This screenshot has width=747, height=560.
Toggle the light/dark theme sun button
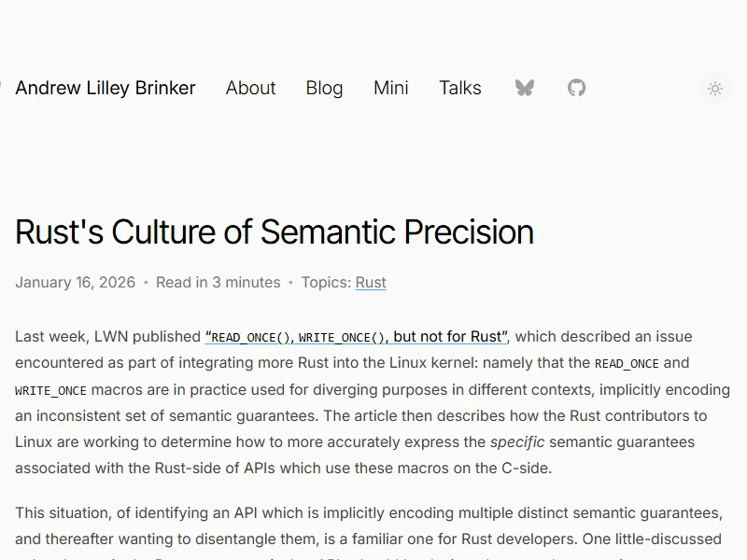click(x=715, y=89)
